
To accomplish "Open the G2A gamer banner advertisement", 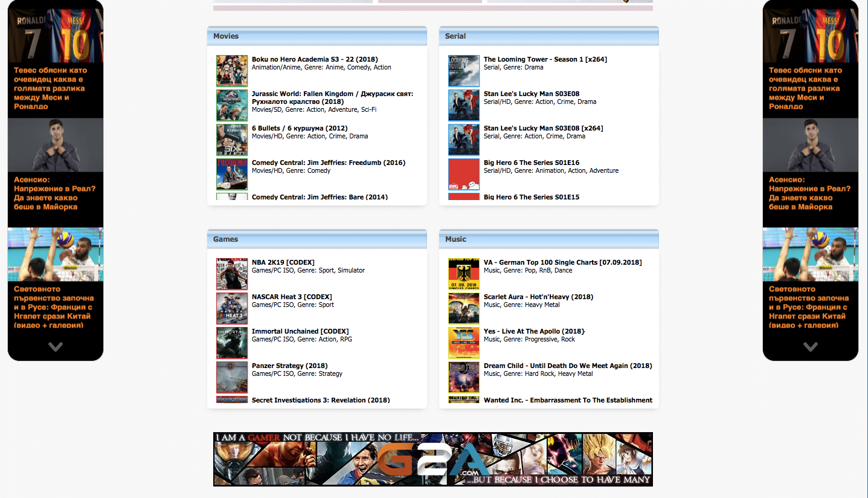I will 433,459.
